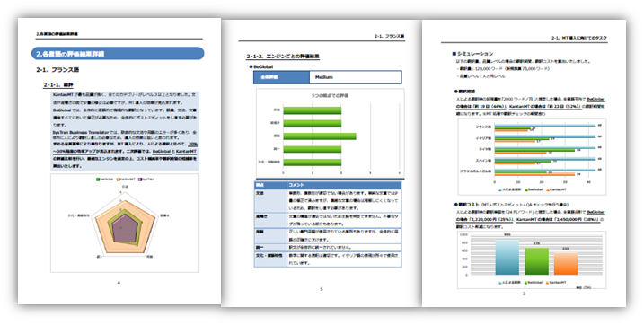Click the topmost green bar in BeGlobal chart
Image resolution: width=644 pixels, height=325 pixels.
tap(313, 110)
